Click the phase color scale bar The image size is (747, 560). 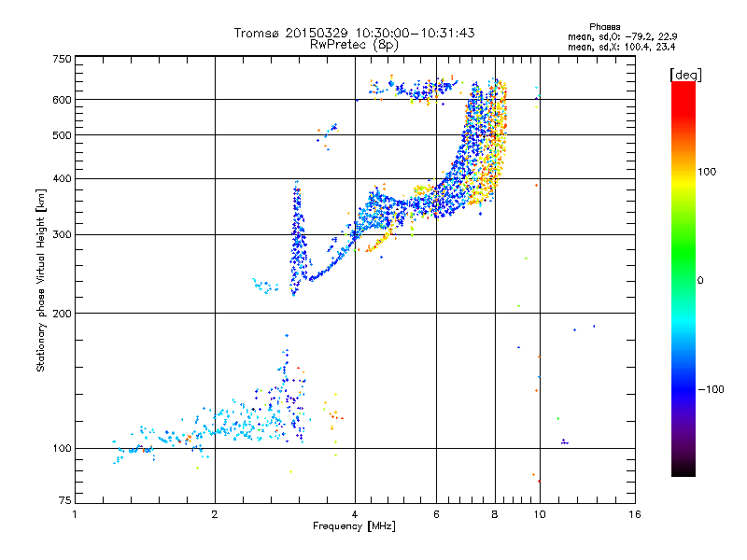coord(684,279)
